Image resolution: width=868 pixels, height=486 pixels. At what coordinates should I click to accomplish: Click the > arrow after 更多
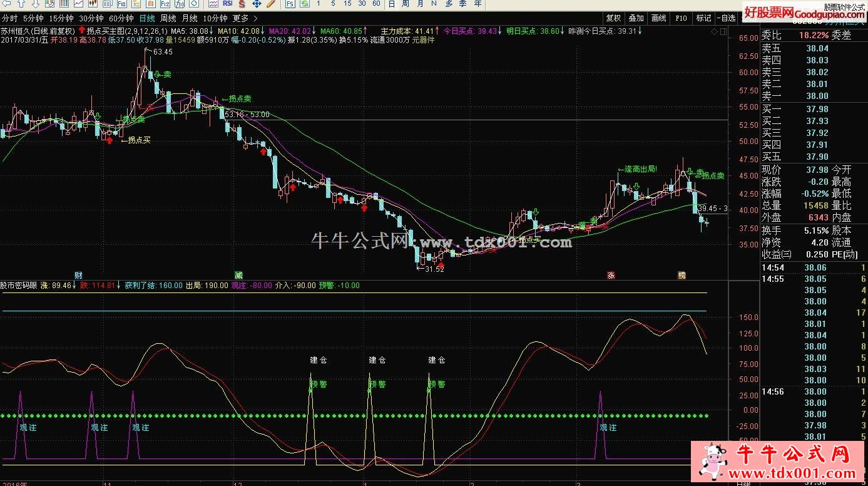tap(256, 18)
